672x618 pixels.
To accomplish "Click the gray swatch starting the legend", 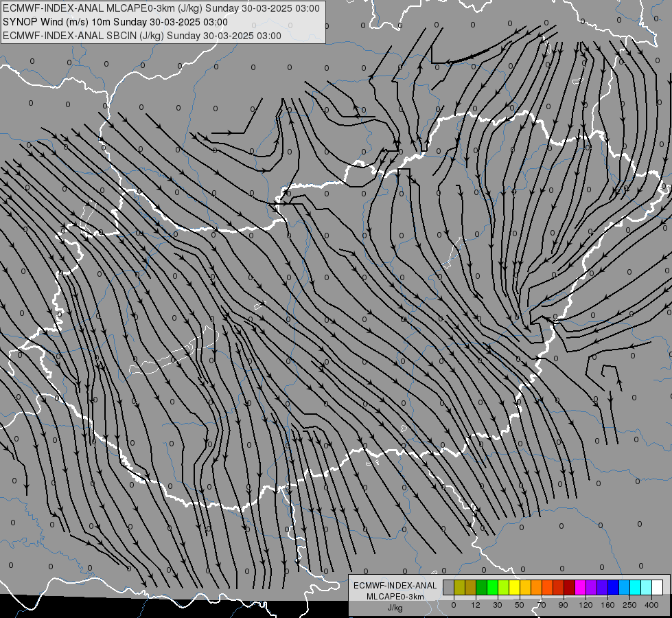I will (449, 588).
